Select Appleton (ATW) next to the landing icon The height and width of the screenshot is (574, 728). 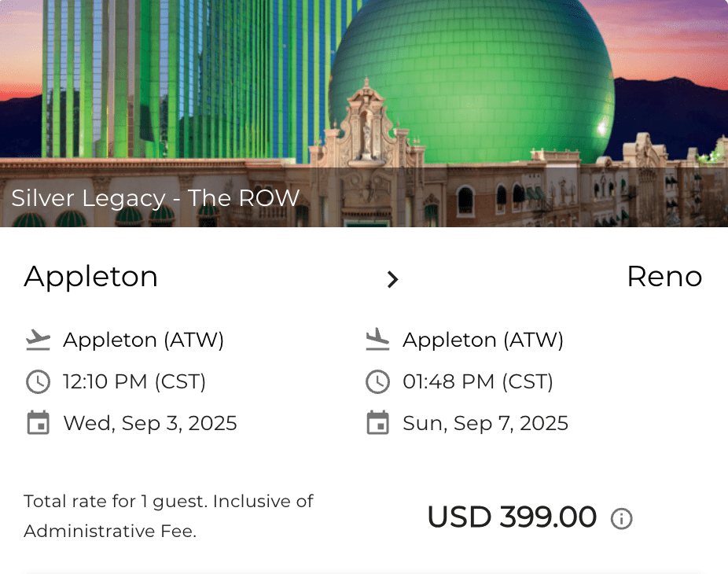point(483,340)
